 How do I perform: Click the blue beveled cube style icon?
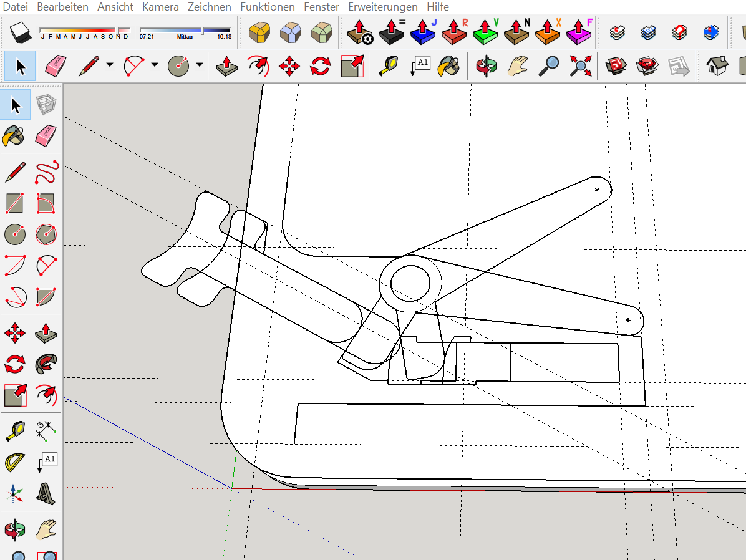point(290,32)
